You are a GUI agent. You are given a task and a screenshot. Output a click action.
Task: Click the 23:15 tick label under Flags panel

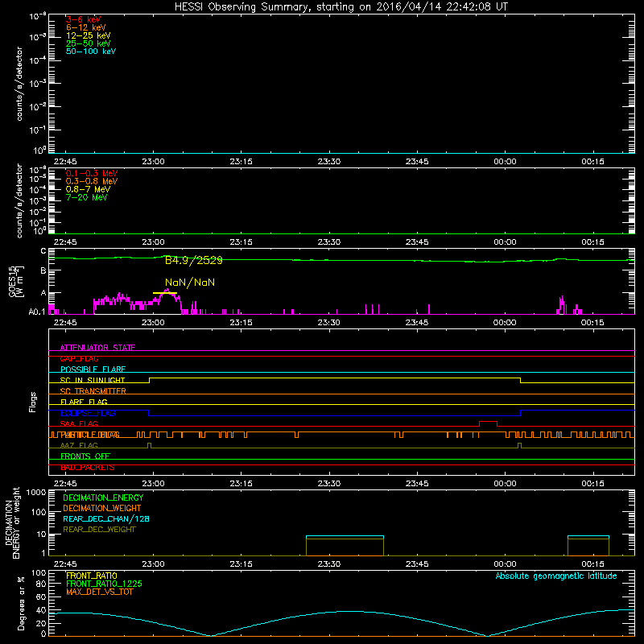[241, 484]
